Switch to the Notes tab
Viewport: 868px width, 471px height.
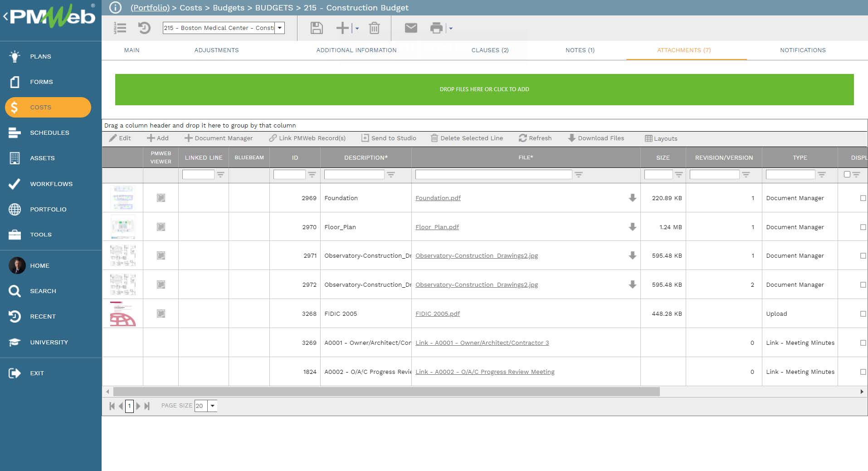(x=580, y=50)
